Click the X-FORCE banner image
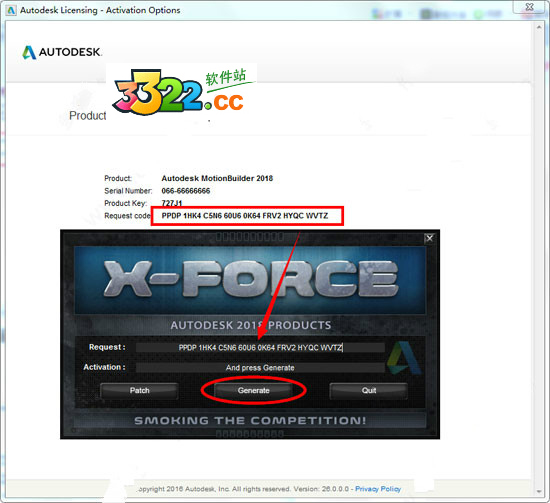Viewport: 550px width, 503px height. coord(250,280)
